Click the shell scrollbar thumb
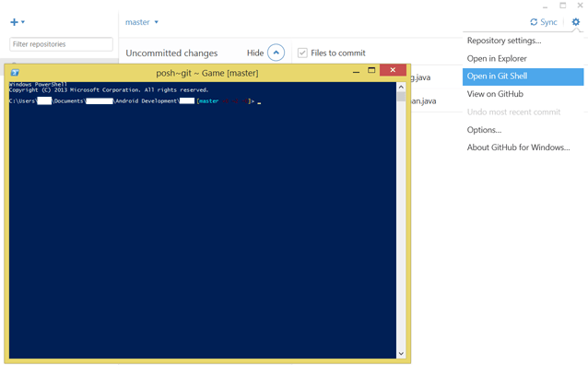This screenshot has height=365, width=588. click(x=401, y=97)
